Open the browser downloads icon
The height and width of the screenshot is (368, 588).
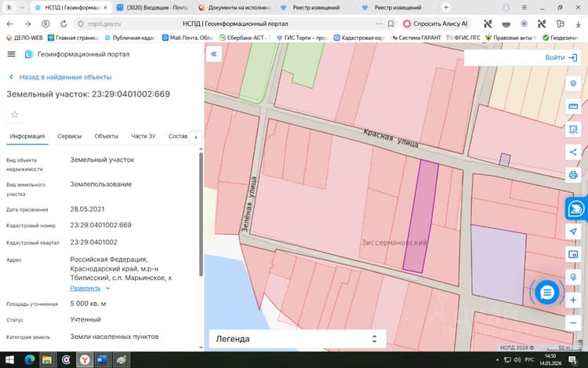pos(578,24)
